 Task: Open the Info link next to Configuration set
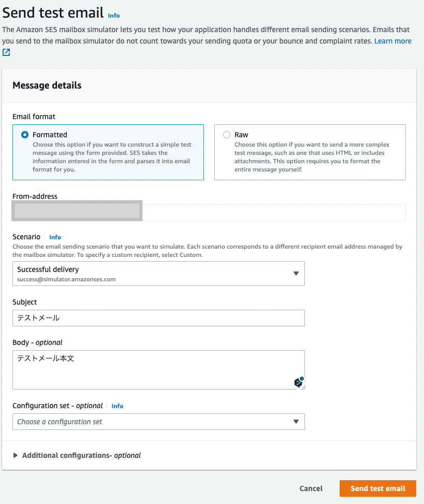(118, 406)
